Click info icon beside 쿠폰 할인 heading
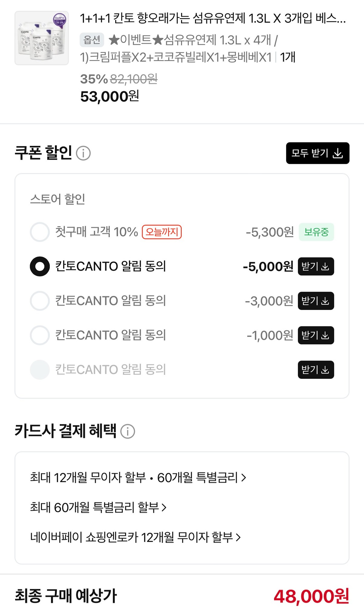The width and height of the screenshot is (364, 611). [x=83, y=153]
